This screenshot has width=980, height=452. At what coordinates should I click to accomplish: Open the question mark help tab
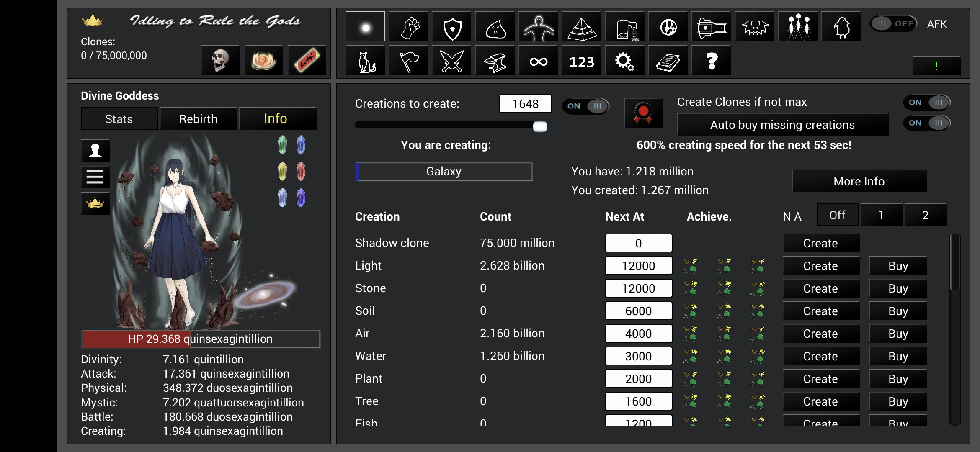[x=711, y=61]
